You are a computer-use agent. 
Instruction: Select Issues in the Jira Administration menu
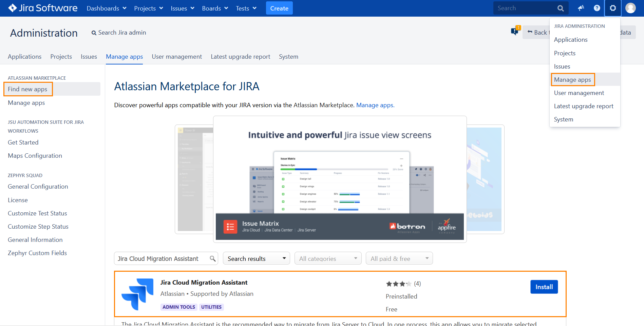(585, 66)
